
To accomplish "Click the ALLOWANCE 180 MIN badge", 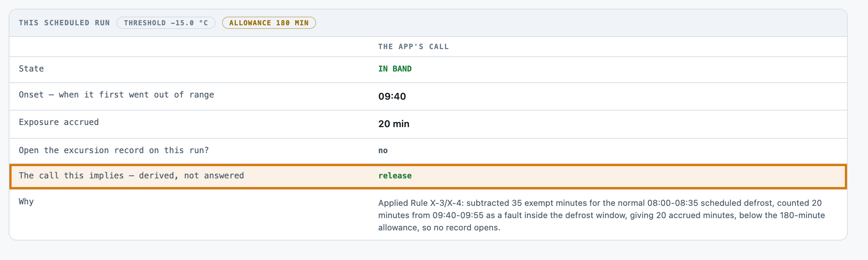I will pos(269,23).
